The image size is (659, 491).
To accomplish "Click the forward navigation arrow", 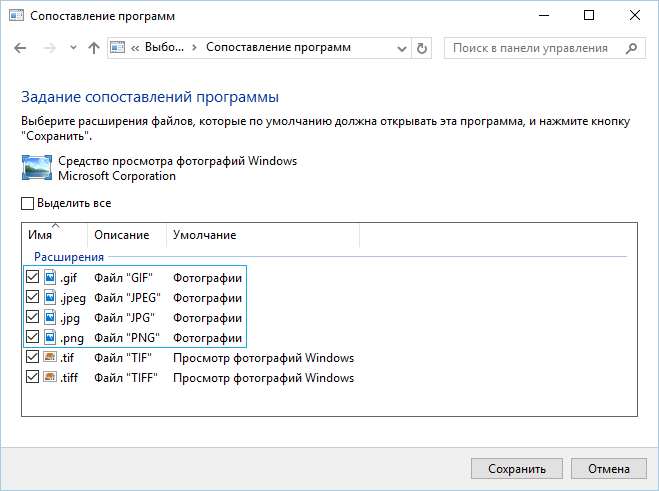I will tap(49, 48).
